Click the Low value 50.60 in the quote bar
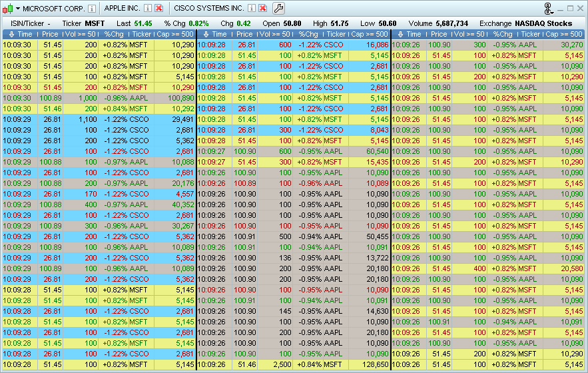 tap(388, 23)
